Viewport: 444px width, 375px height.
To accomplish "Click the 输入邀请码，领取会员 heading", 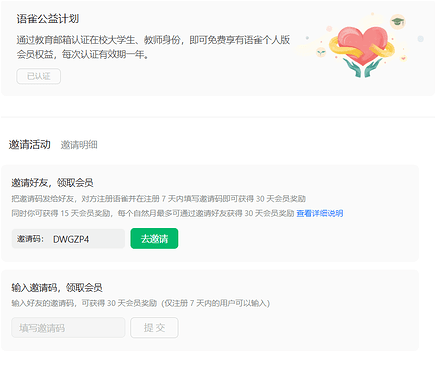I will click(x=57, y=288).
